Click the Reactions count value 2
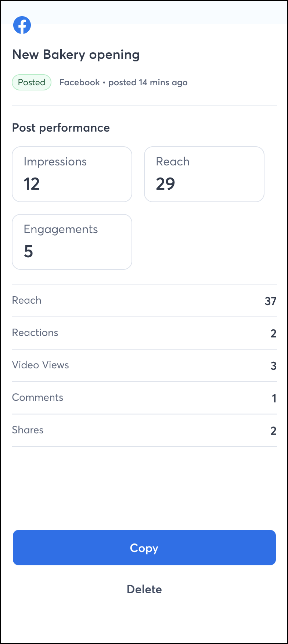 273,333
